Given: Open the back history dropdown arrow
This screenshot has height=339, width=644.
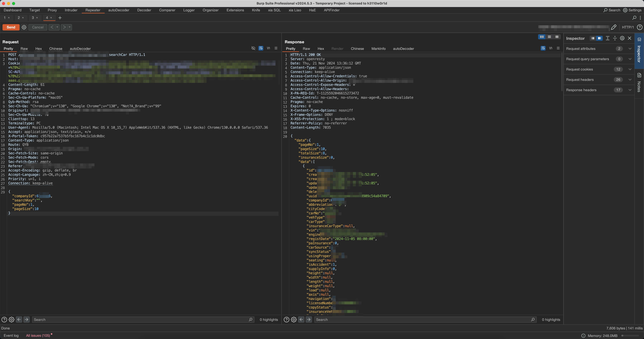Looking at the screenshot, I should click(x=57, y=27).
